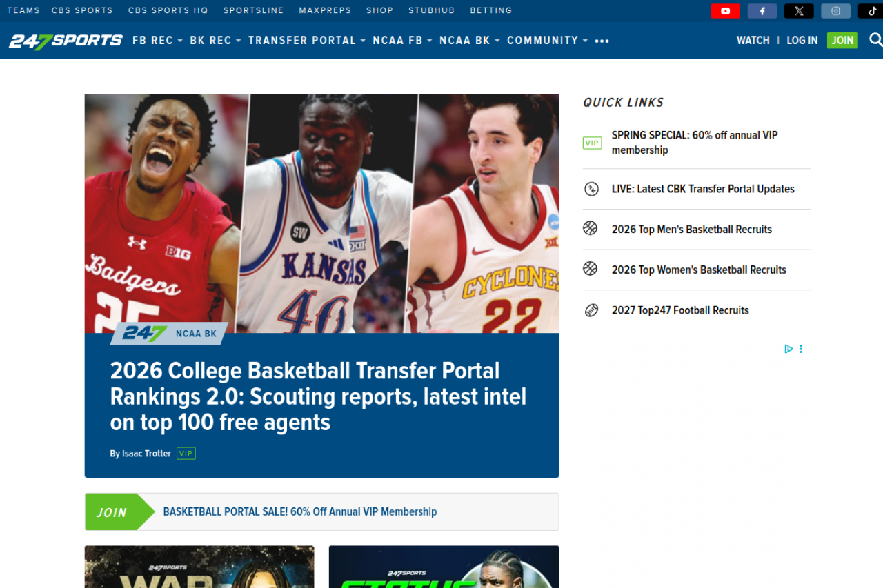This screenshot has height=588, width=883.
Task: Open the ad choices triangle icon
Action: 788,349
